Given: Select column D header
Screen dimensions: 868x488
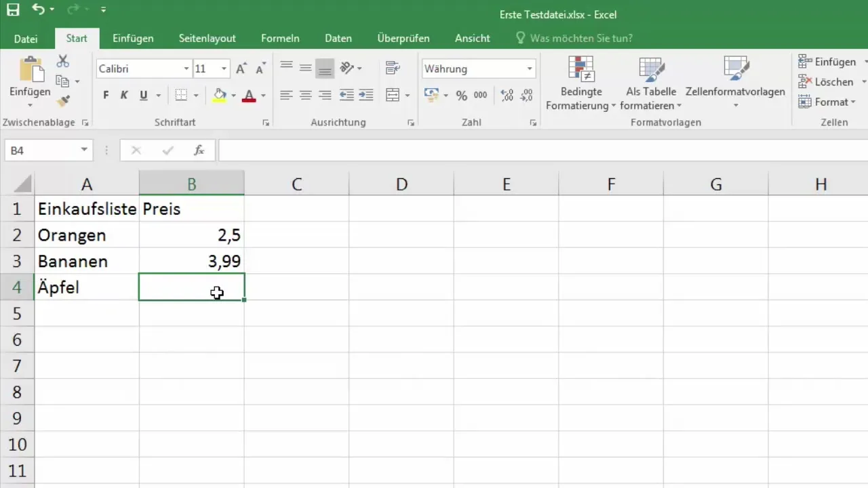Looking at the screenshot, I should [401, 184].
